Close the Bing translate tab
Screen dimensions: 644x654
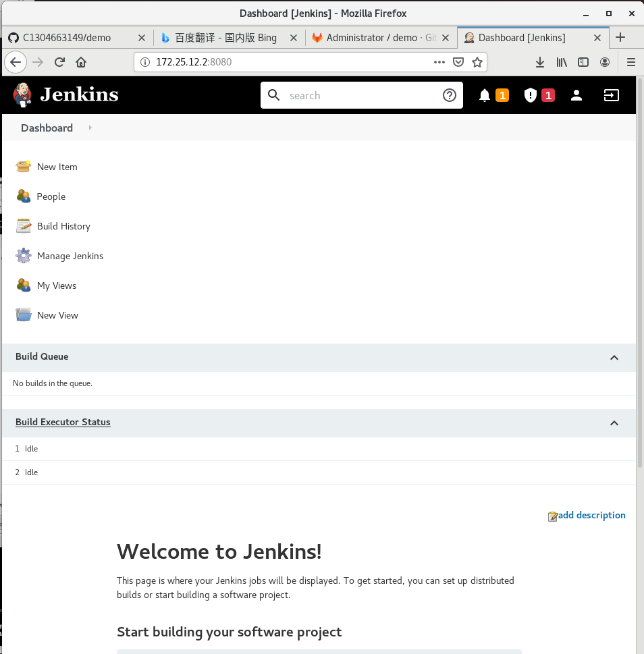pyautogui.click(x=294, y=38)
